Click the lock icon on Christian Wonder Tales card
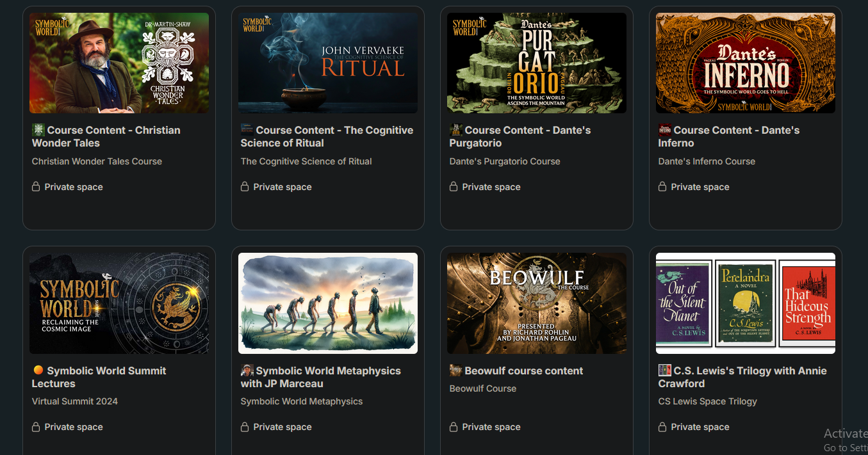Screen dimensions: 868x455 coord(36,186)
